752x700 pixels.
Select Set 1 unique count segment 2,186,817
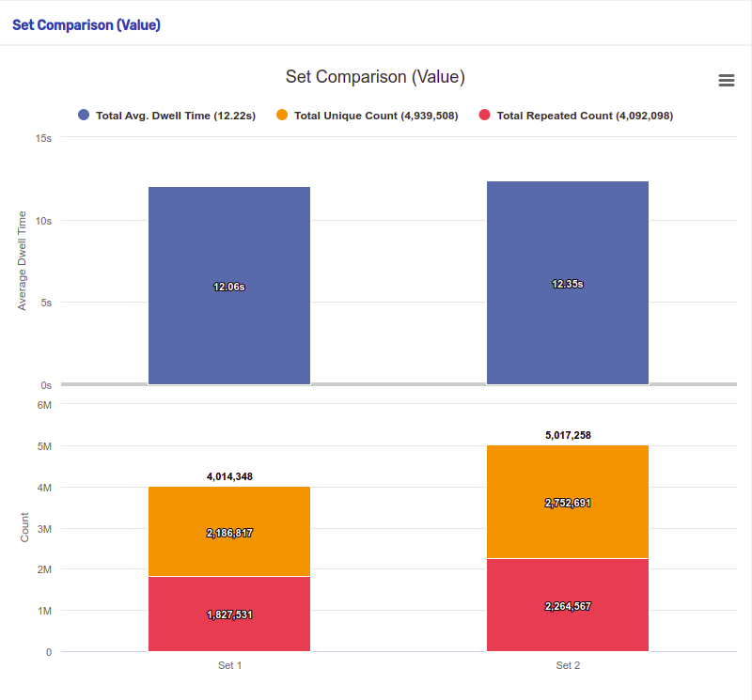click(229, 531)
